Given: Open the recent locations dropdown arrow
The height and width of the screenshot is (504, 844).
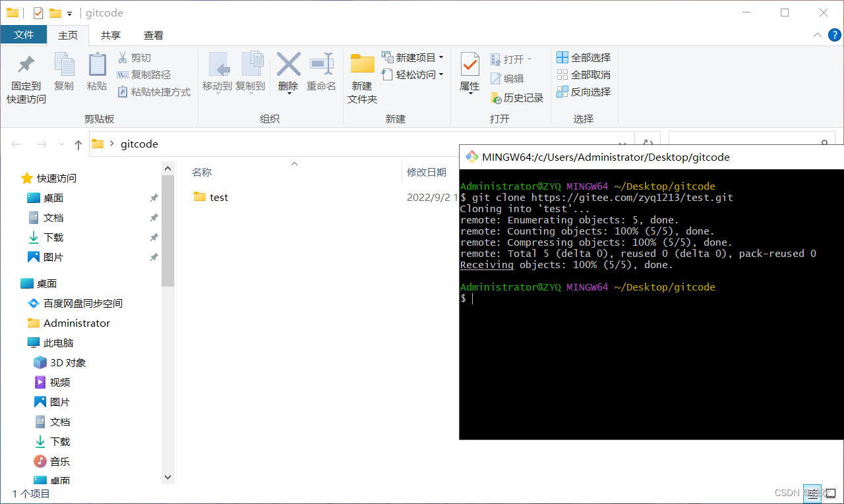Looking at the screenshot, I should pyautogui.click(x=61, y=144).
